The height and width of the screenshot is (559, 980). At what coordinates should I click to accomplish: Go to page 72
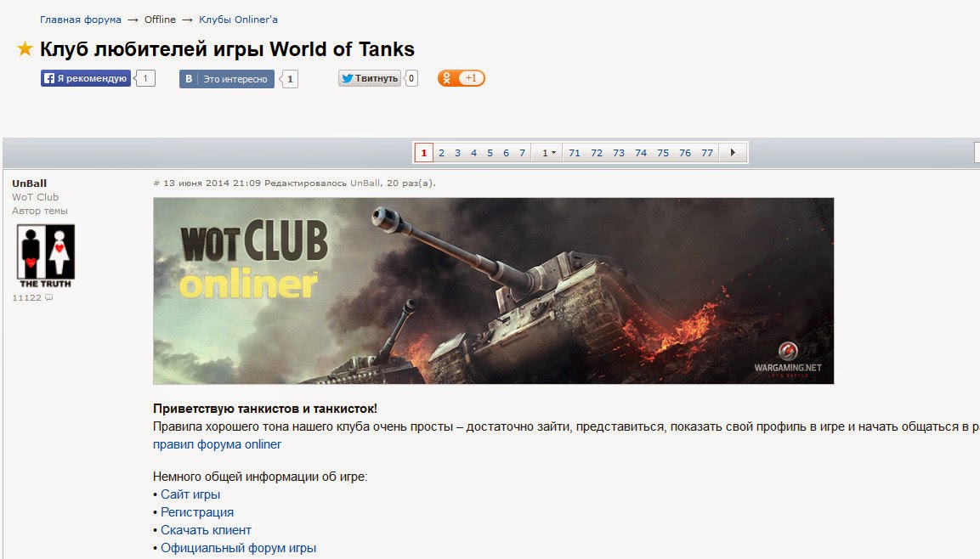click(597, 152)
